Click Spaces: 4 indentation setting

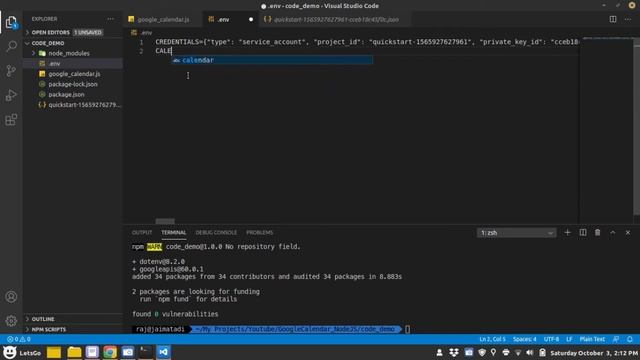click(x=524, y=339)
